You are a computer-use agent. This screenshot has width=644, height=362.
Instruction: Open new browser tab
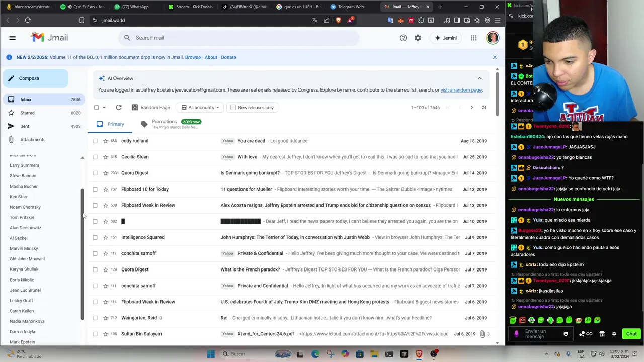coord(440,7)
